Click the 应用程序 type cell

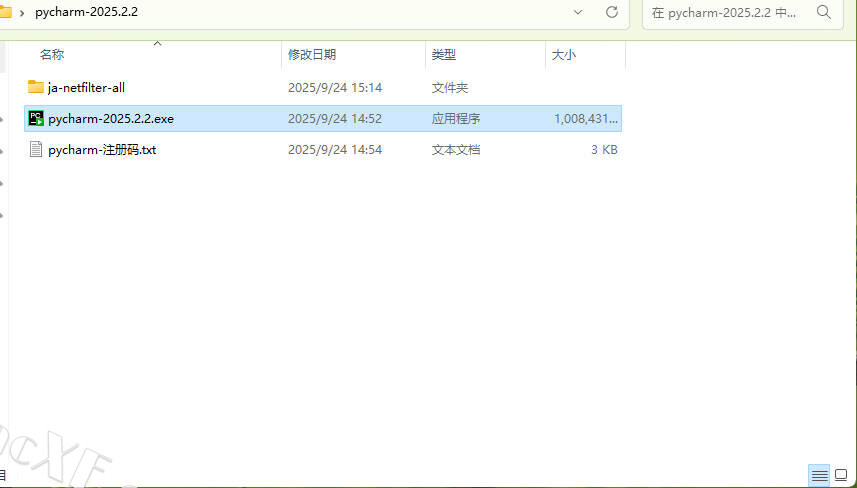click(456, 119)
